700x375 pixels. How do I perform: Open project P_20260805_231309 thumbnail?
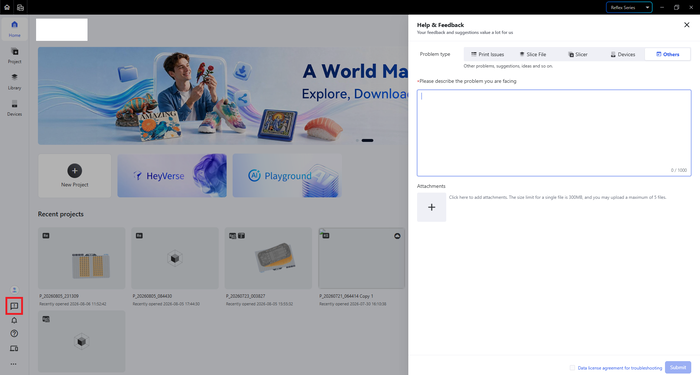coord(82,258)
